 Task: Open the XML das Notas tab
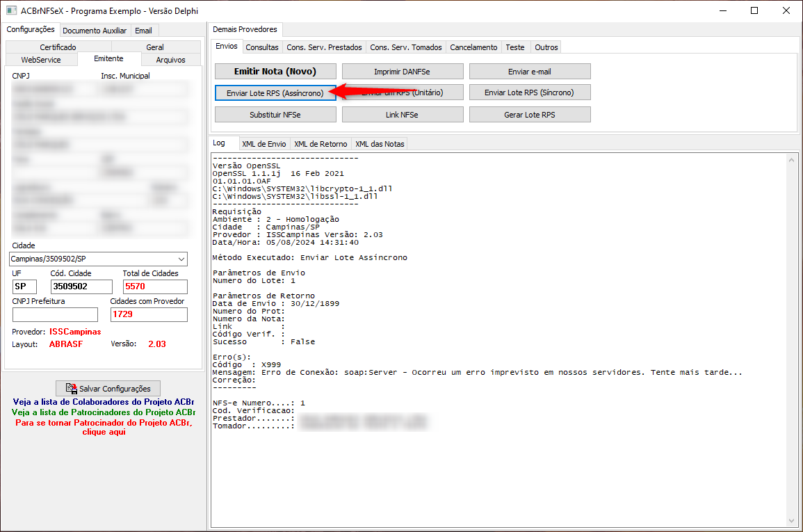tap(380, 144)
